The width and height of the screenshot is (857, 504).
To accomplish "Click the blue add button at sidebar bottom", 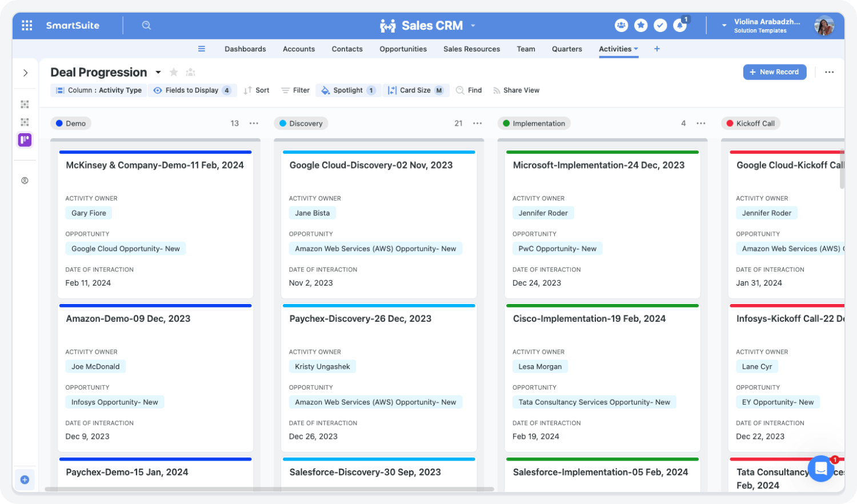I will tap(25, 480).
